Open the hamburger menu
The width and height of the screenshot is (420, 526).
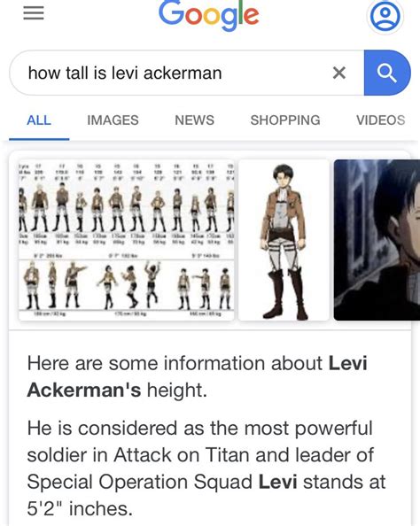click(34, 13)
